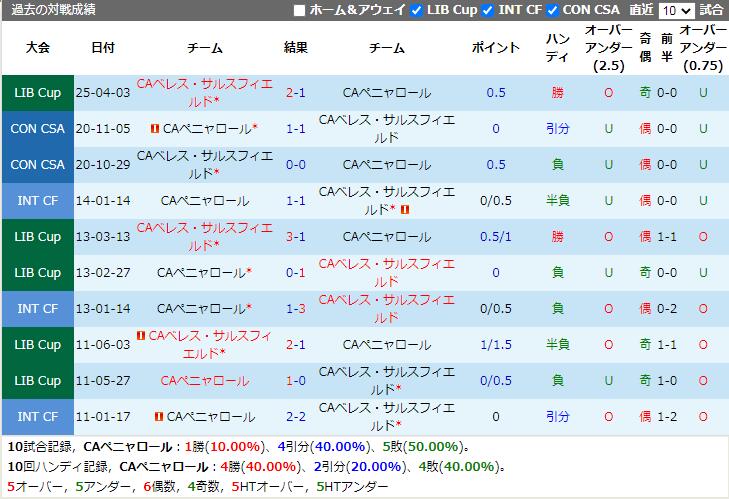This screenshot has height=499, width=729.
Task: Click the ポイント column header
Action: pos(496,47)
